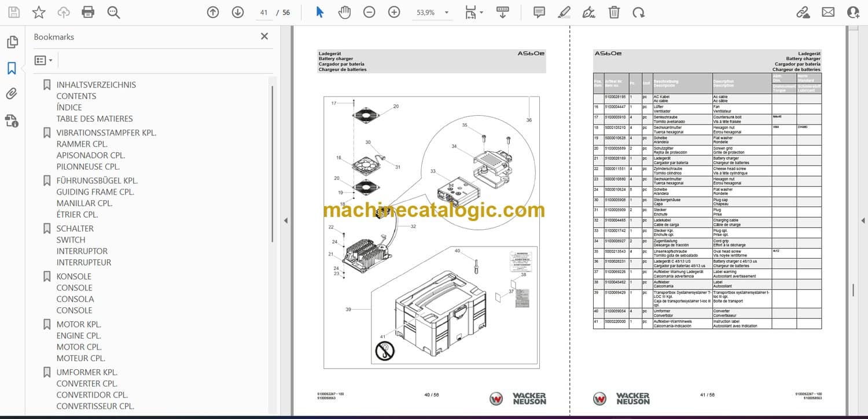The width and height of the screenshot is (868, 419).
Task: Open the MOTOR KPL. bookmark
Action: point(79,325)
